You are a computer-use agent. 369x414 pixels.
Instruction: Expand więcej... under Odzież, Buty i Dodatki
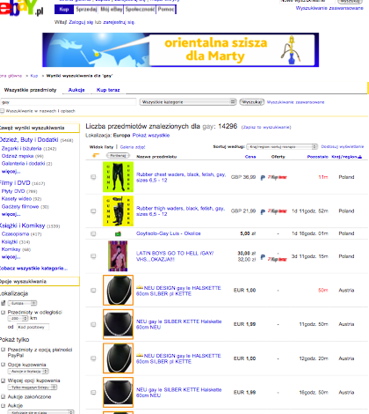[x=11, y=171]
